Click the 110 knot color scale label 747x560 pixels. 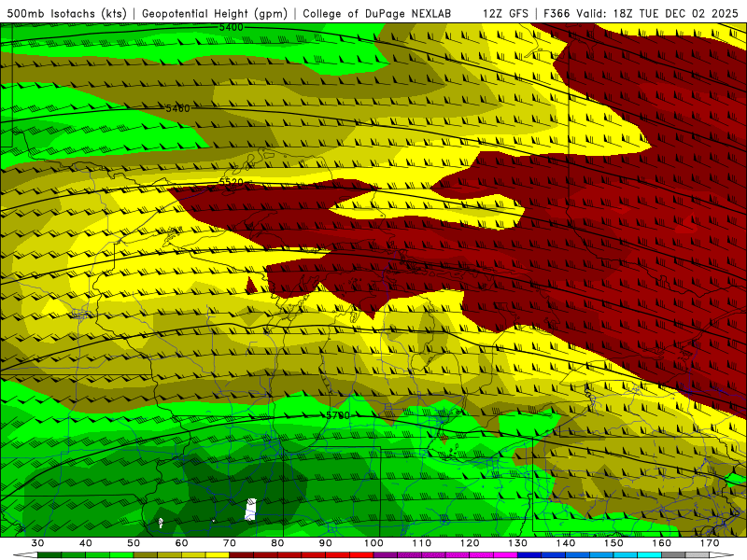point(422,543)
